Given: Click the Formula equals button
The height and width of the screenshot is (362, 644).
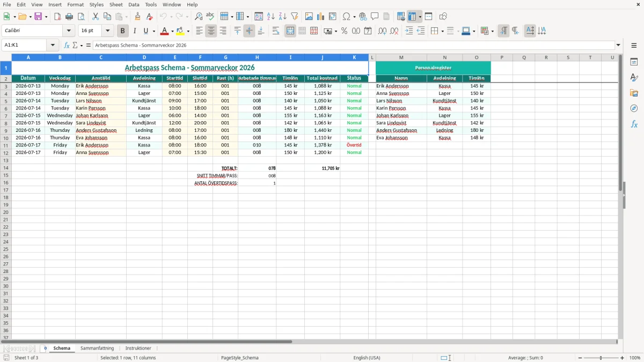Looking at the screenshot, I should click(89, 45).
